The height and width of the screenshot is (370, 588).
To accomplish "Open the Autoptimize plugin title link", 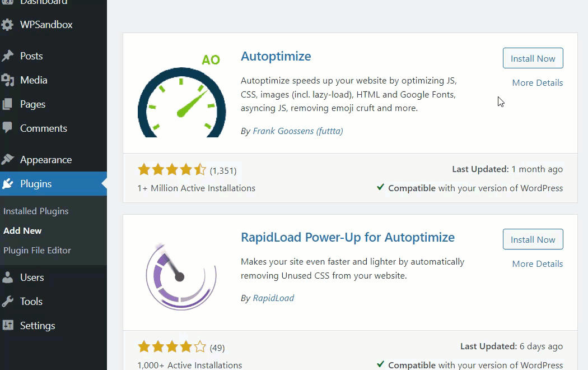I will click(276, 56).
